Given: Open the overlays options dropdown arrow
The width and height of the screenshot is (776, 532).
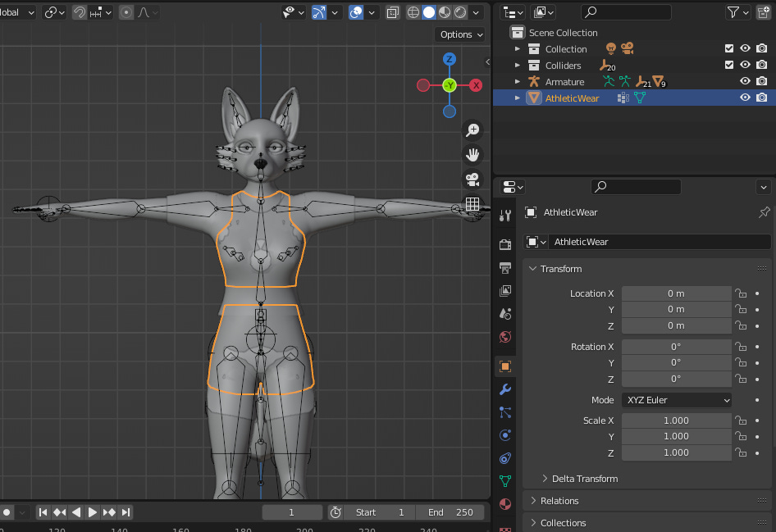Looking at the screenshot, I should (372, 12).
